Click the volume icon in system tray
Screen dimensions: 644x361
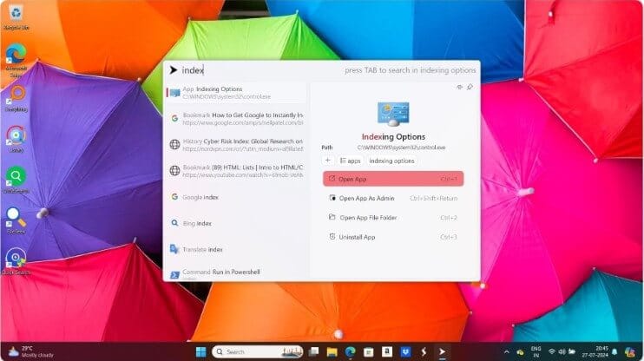[562, 352]
